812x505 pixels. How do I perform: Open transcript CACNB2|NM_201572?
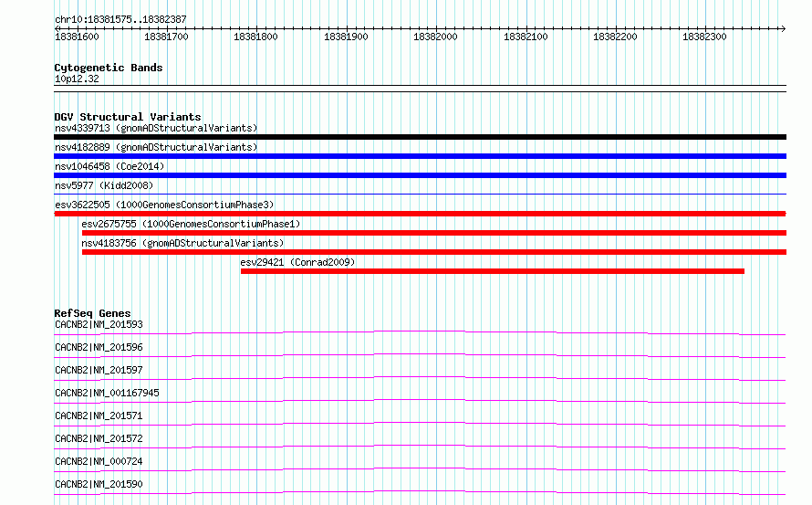99,438
